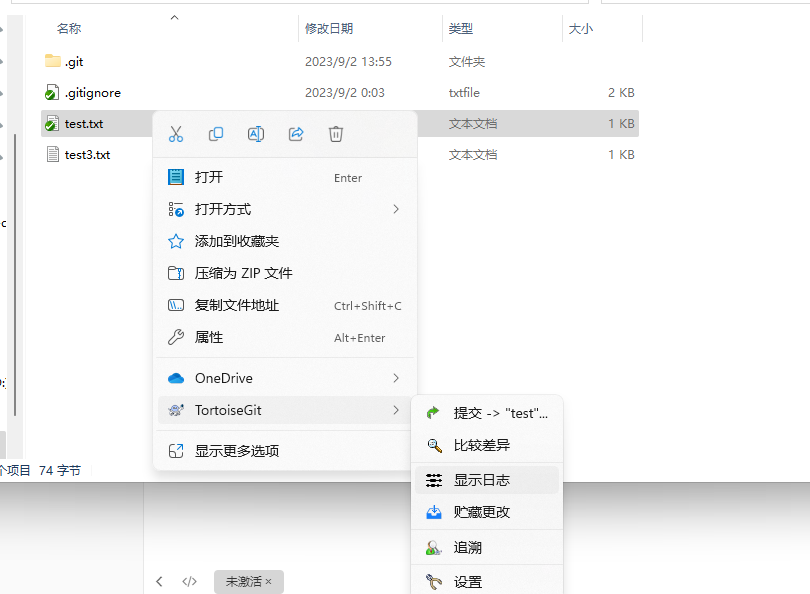
Task: Click the sort arrow above 名称
Action: tap(175, 18)
